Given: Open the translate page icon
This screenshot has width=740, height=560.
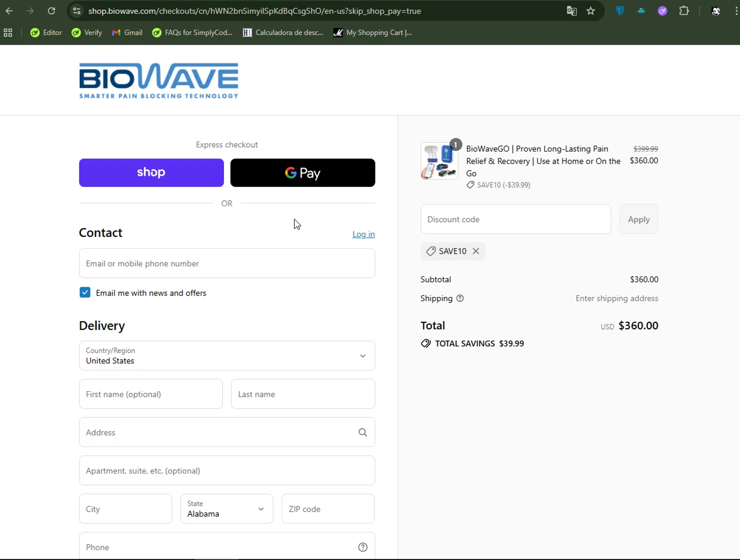Looking at the screenshot, I should pos(571,11).
